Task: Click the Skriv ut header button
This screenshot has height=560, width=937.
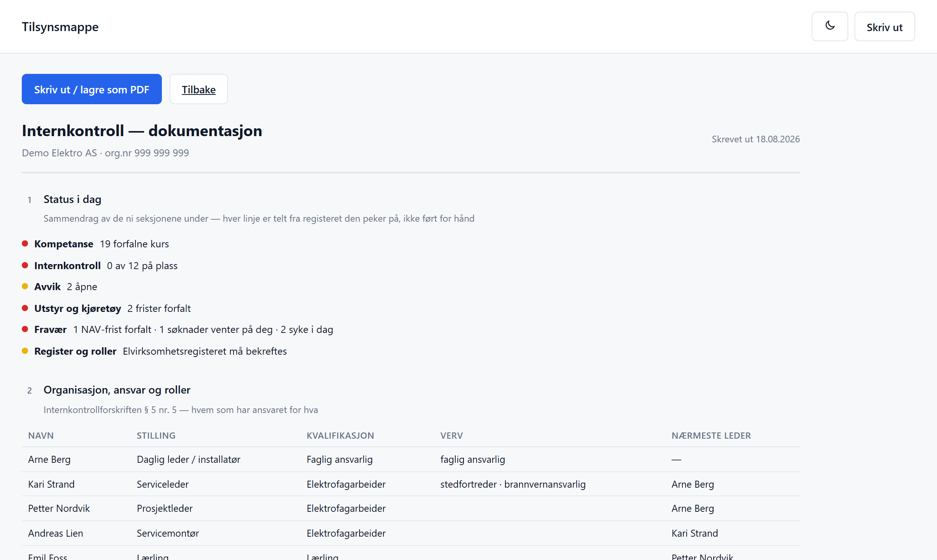Action: tap(884, 26)
